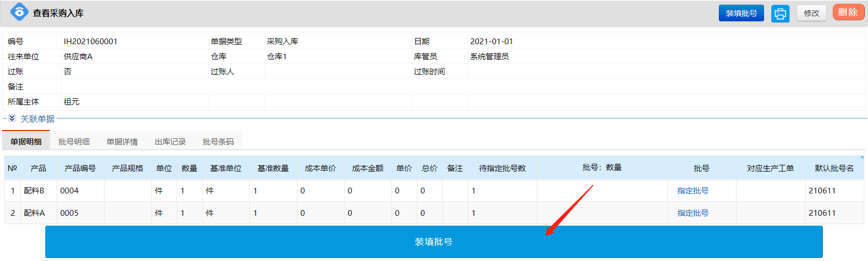
Task: Click 指定批号 link for 配料B row
Action: click(x=692, y=191)
